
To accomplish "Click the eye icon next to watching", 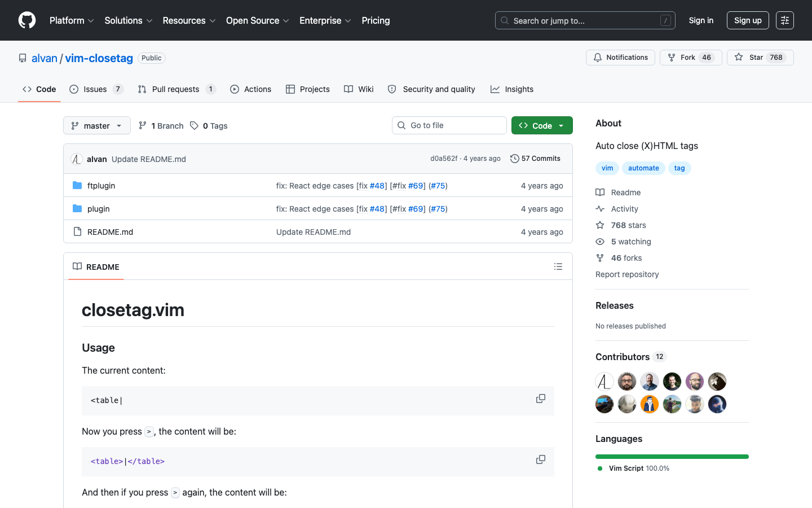I will coord(600,242).
